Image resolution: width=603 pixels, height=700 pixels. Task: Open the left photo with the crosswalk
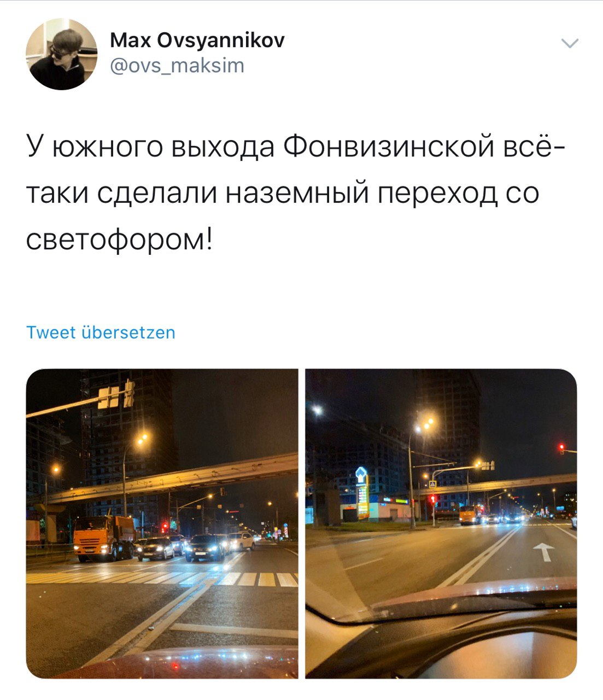162,524
